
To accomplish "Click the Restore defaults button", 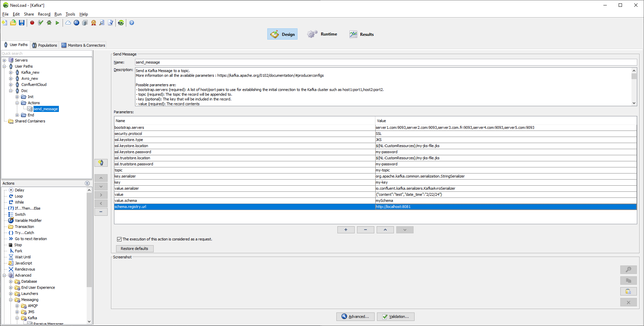I will 134,249.
